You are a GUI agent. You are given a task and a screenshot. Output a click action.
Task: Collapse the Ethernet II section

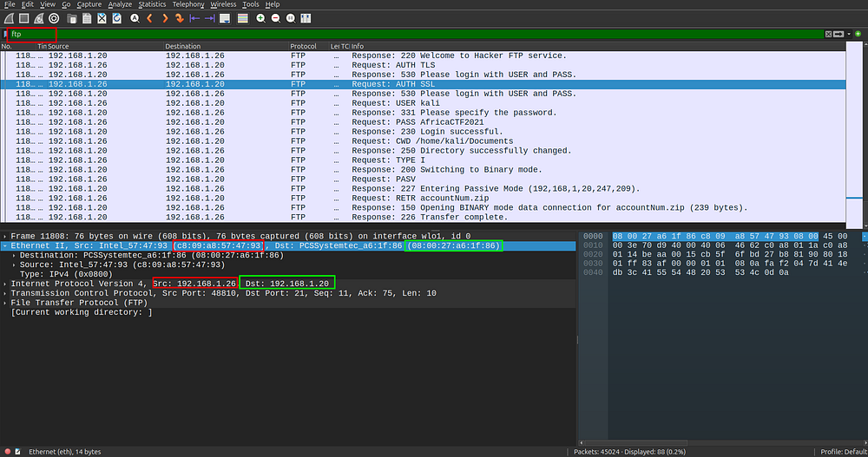(x=5, y=246)
